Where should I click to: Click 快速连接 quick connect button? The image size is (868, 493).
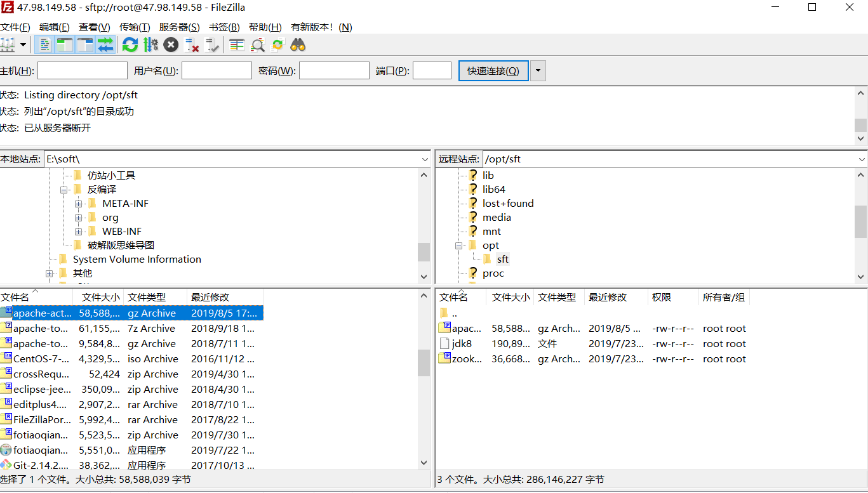click(493, 70)
